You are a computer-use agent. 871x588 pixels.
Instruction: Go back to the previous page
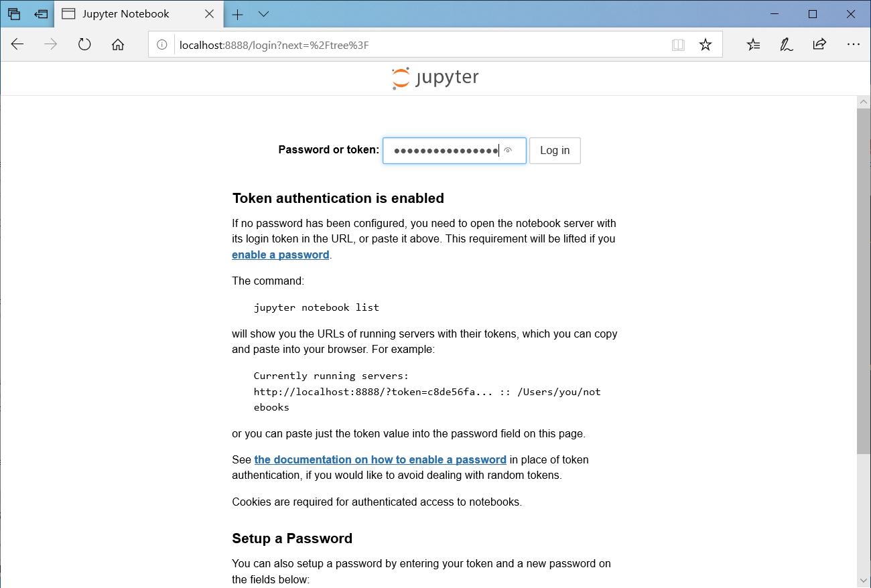click(17, 45)
